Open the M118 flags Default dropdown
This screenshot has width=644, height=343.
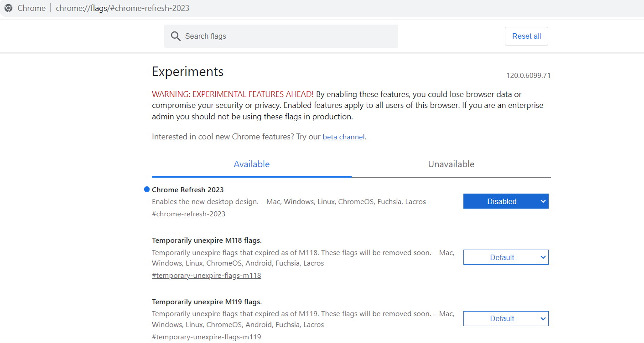[506, 257]
